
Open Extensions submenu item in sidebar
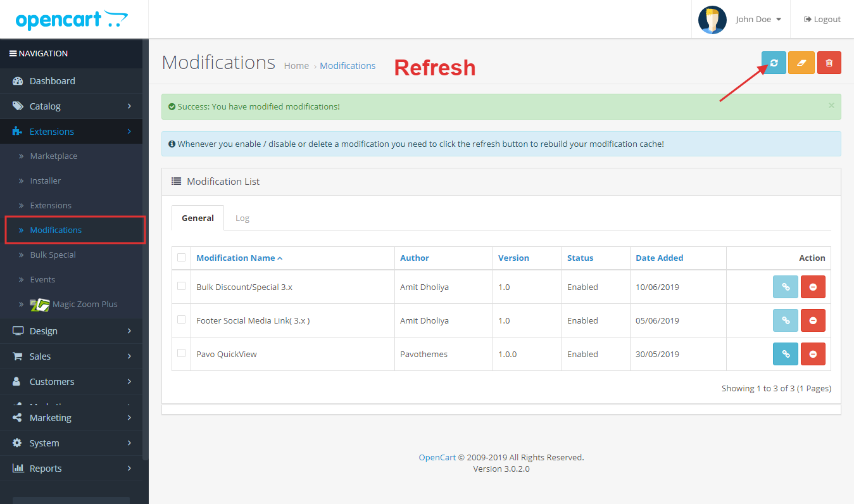(x=51, y=206)
